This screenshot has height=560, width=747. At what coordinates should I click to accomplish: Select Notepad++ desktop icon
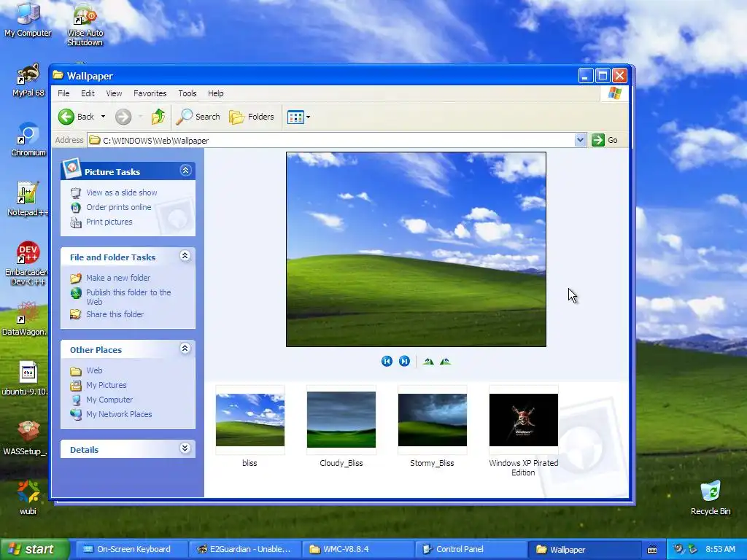pos(27,199)
